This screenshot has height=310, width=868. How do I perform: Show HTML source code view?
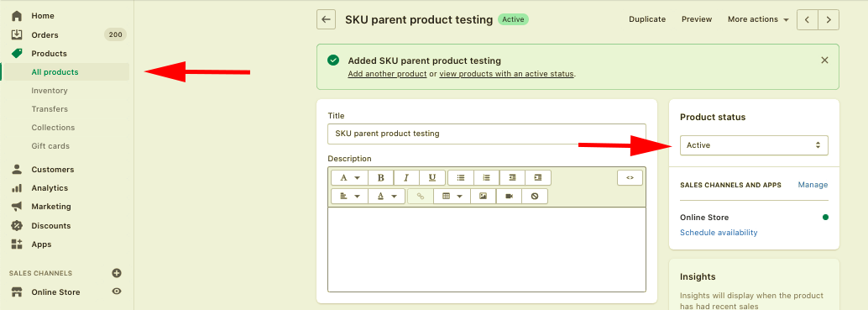click(x=630, y=178)
